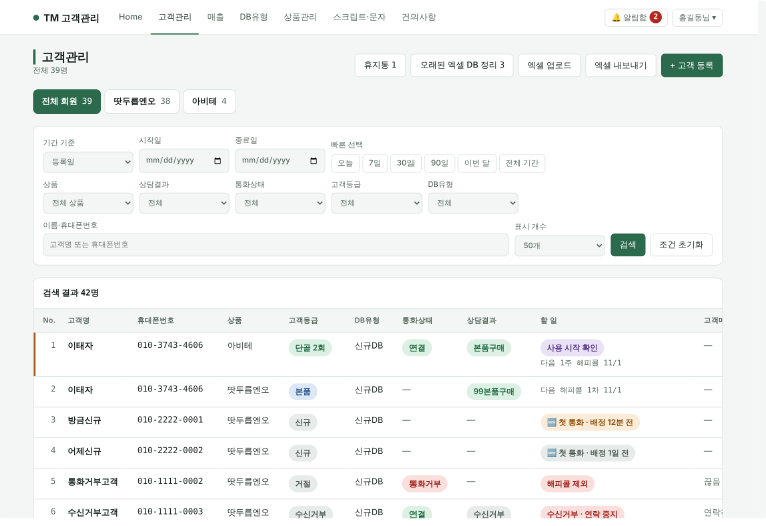Click the 고객명 또는 휴대폰번호 search field
The width and height of the screenshot is (766, 526).
tap(276, 245)
